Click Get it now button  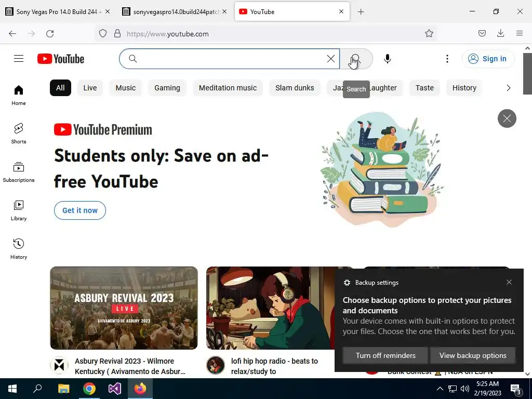(x=79, y=210)
